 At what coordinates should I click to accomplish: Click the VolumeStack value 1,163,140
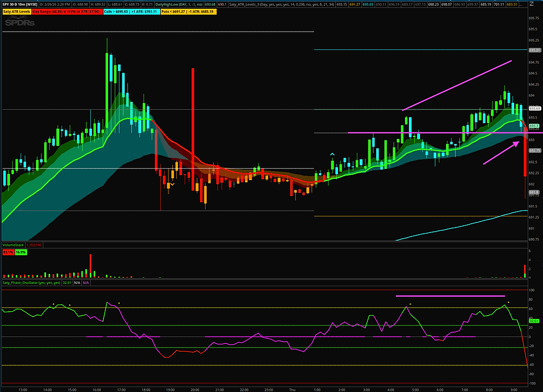point(34,245)
